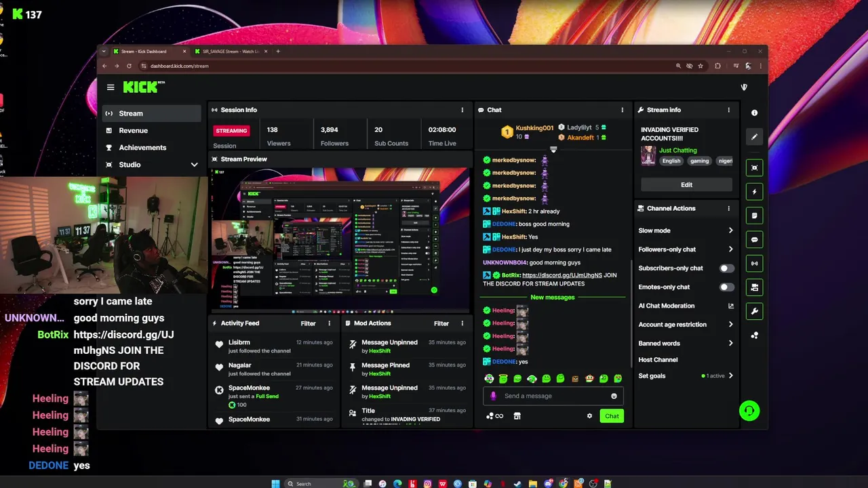This screenshot has width=868, height=488.
Task: Open the Activity Feed Filter
Action: pyautogui.click(x=308, y=323)
